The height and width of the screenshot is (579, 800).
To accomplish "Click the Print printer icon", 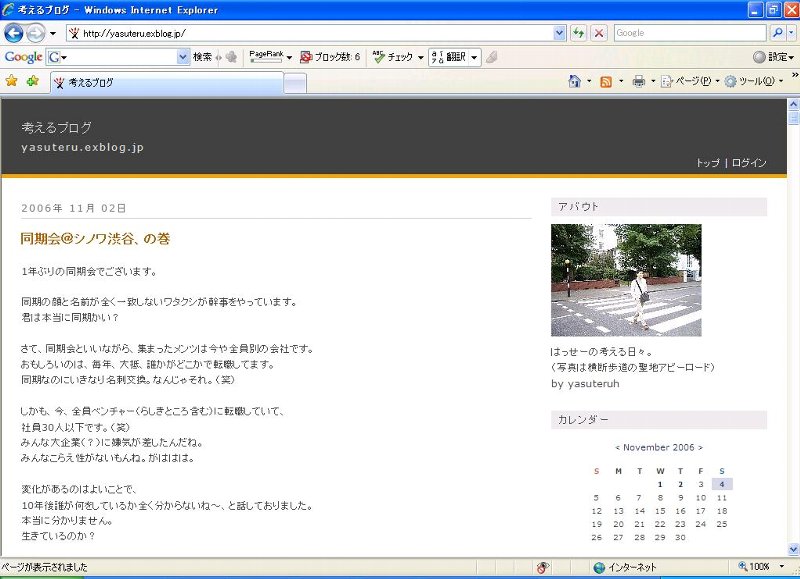I will tap(638, 81).
